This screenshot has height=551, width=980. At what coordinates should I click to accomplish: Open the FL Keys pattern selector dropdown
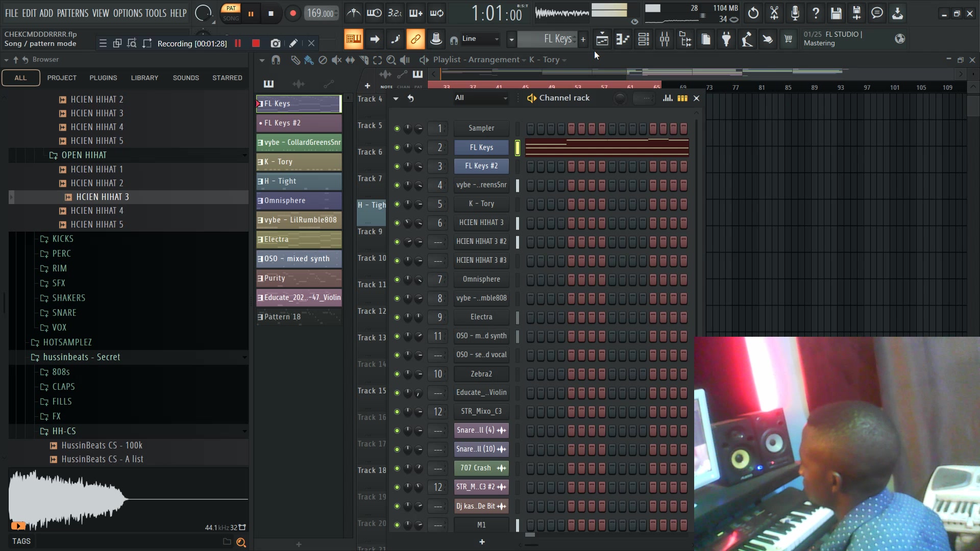click(x=511, y=39)
